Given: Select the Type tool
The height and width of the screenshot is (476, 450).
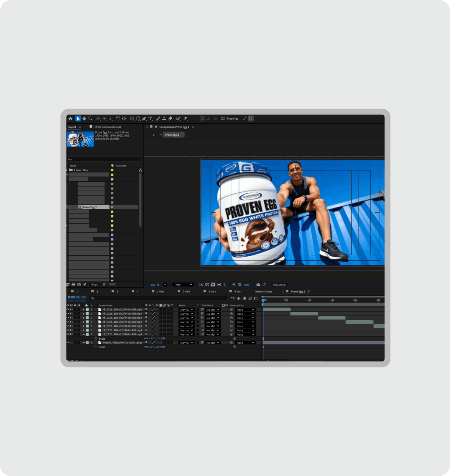Looking at the screenshot, I should click(x=150, y=119).
